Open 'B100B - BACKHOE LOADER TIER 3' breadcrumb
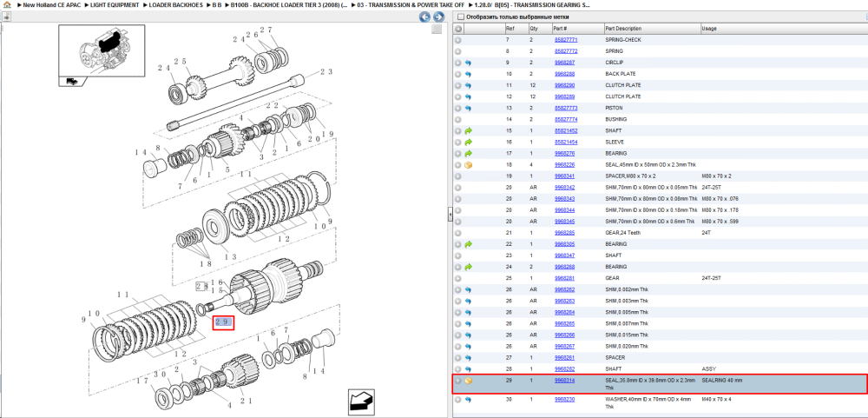Viewport: 868px width, 418px height. pyautogui.click(x=290, y=4)
